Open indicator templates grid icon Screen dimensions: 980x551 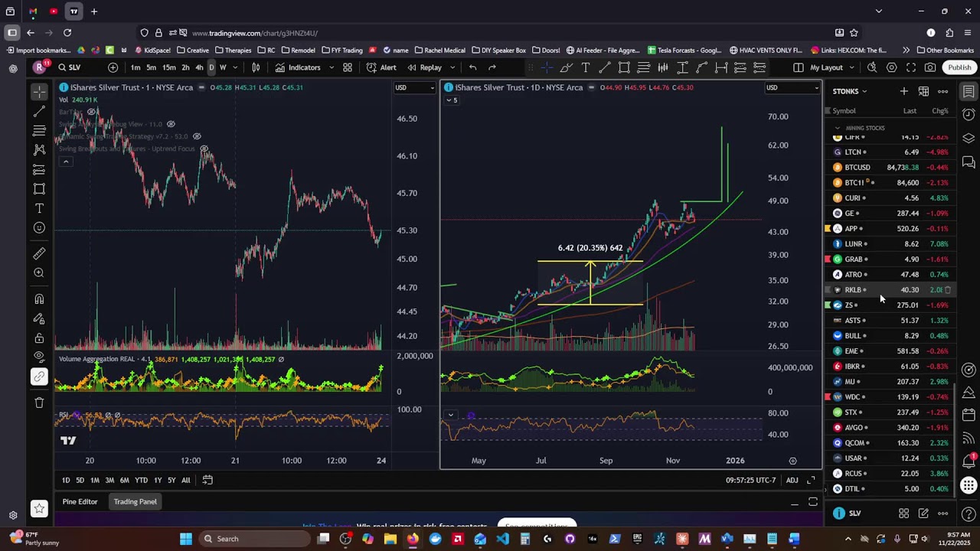point(348,67)
